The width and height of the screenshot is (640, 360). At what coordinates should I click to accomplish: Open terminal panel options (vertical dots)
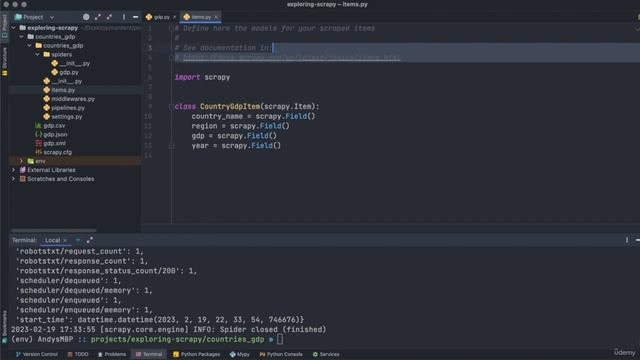627,240
